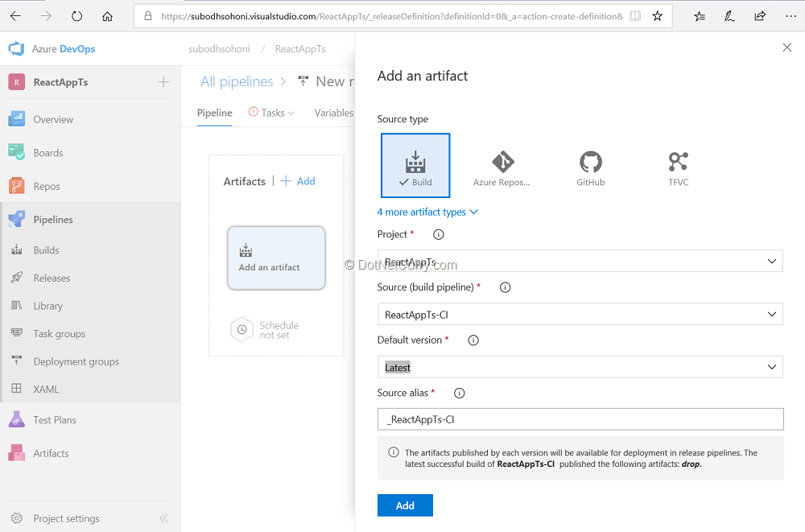Click the Add an artifact card

(x=276, y=258)
